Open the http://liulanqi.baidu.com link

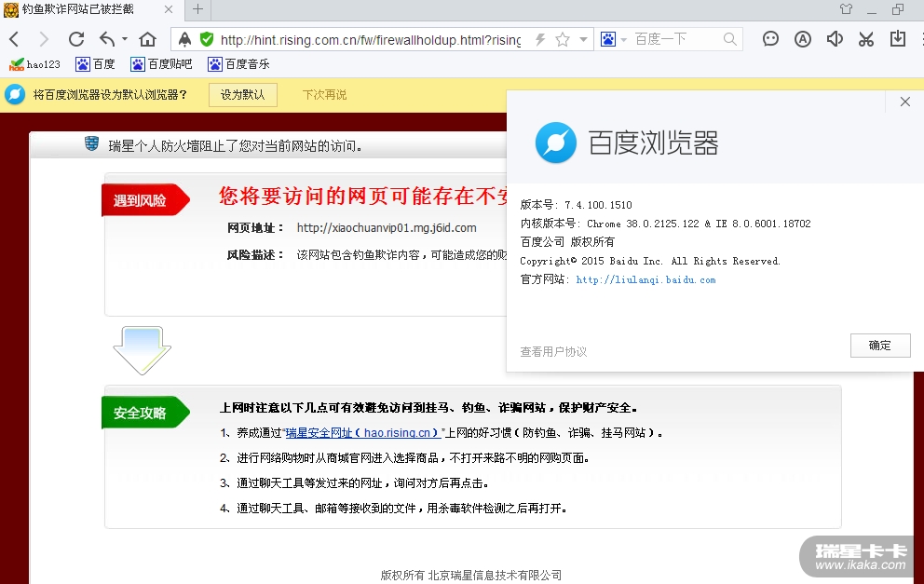645,280
